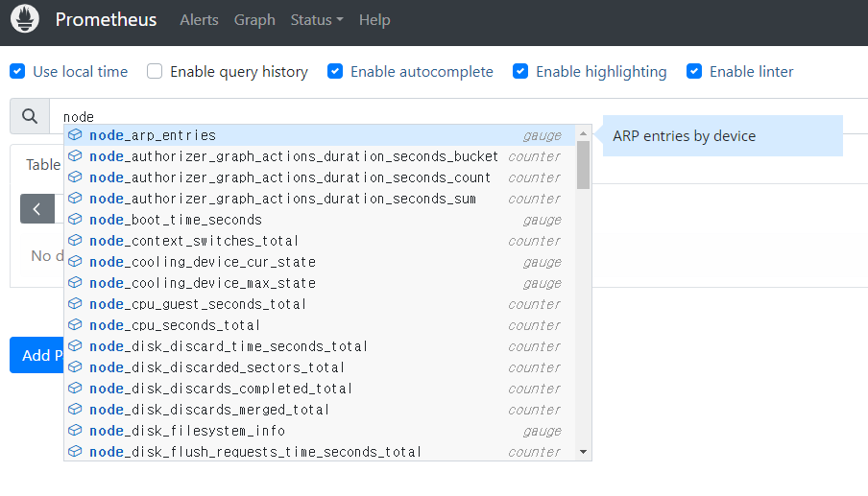Click the cube icon beside node_disk_flush_requests_time_seconds_total
Image resolution: width=868 pixels, height=496 pixels.
75,451
